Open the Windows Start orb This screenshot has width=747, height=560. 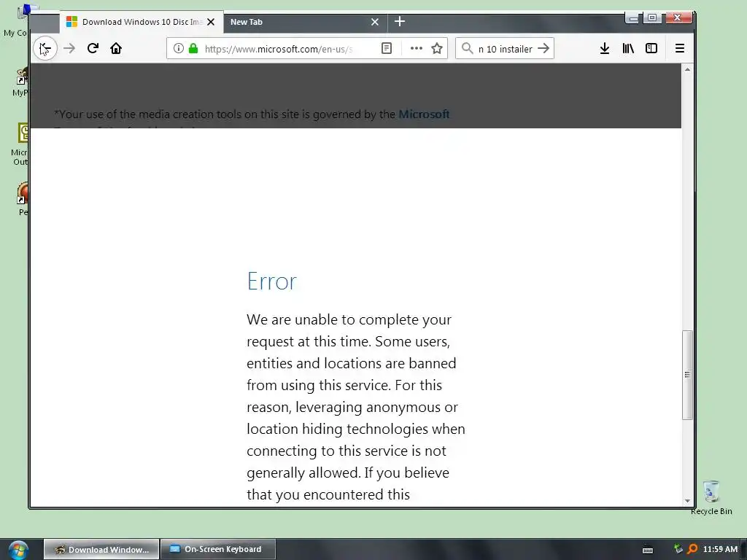[18, 550]
